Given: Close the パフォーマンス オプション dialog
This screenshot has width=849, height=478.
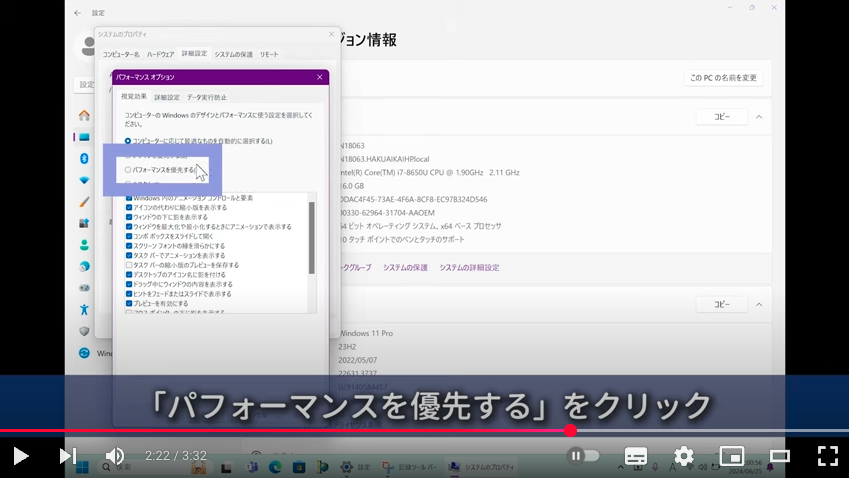Looking at the screenshot, I should tap(319, 77).
